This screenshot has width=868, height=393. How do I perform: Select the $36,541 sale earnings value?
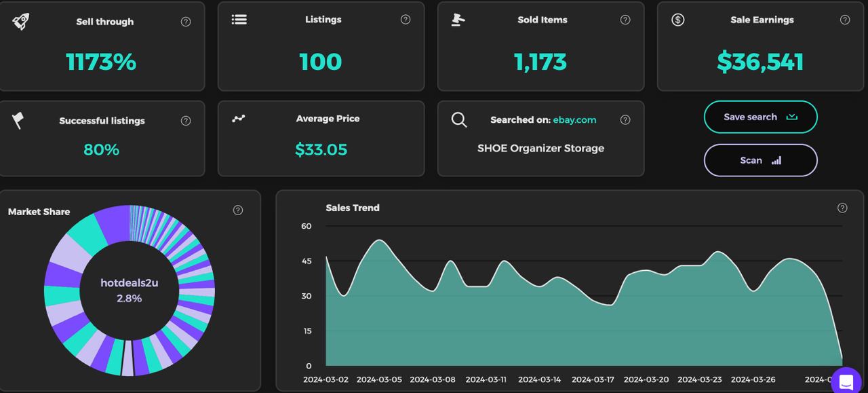[760, 62]
